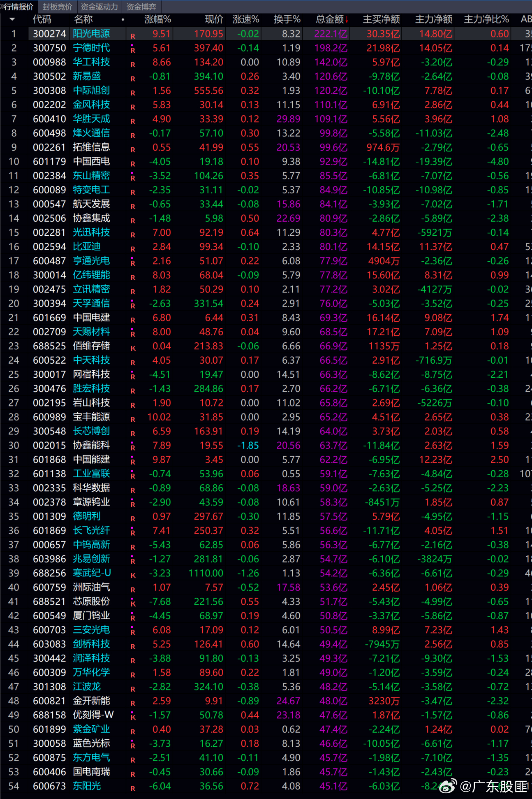532x799 pixels.
Task: Open the 资金驱动力 tab
Action: 99,7
